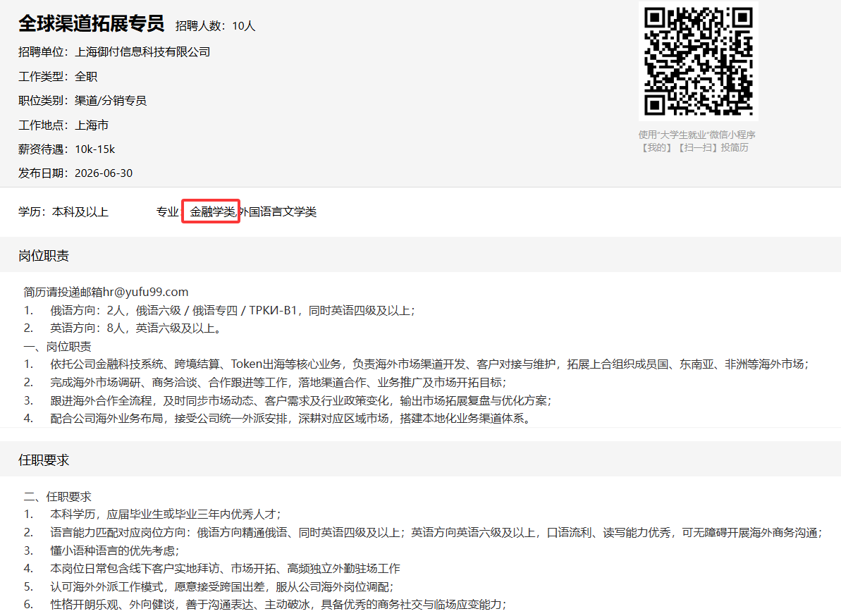
Task: Click the 学历: 本科及以上 text
Action: click(x=63, y=211)
